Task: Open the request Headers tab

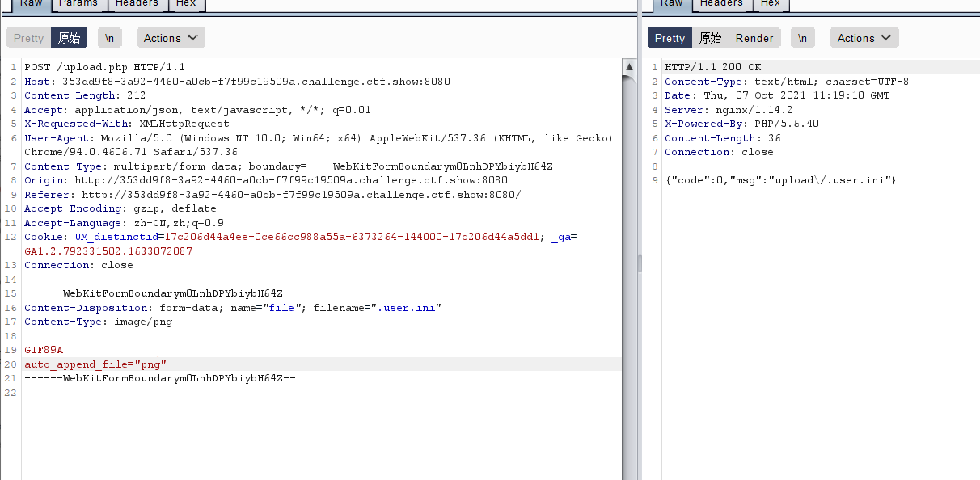Action: 137,4
